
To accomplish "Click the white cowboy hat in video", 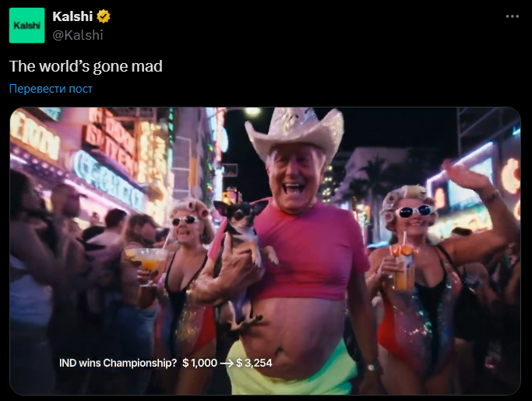I will pyautogui.click(x=294, y=134).
